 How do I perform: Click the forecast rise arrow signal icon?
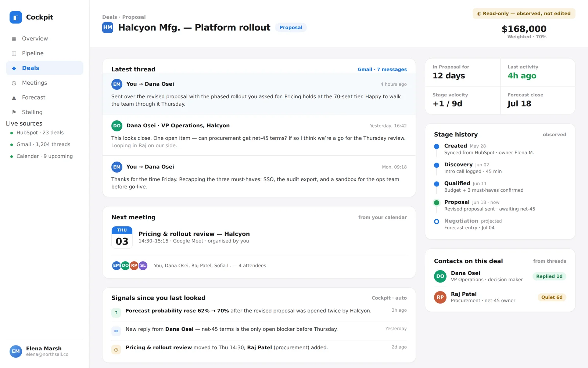click(x=116, y=313)
